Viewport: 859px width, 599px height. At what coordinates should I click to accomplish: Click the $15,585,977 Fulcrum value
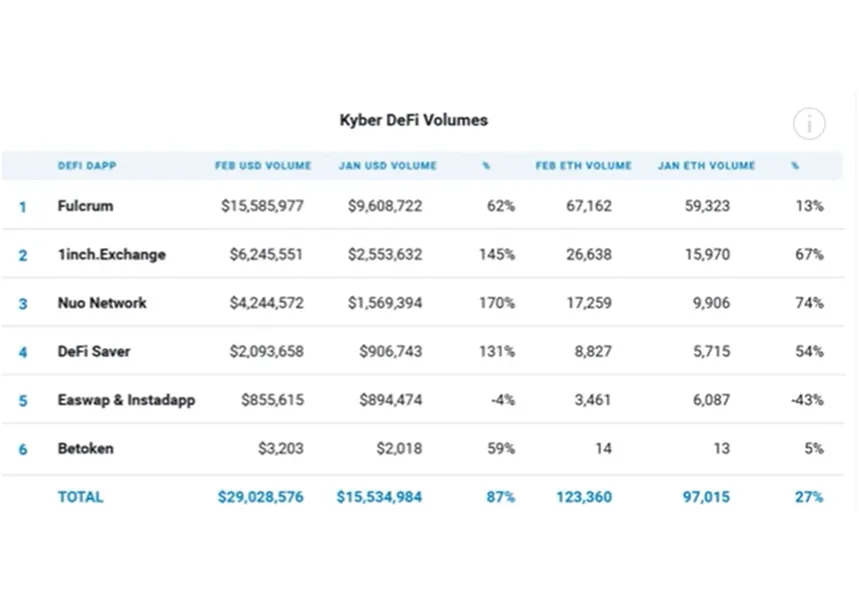pos(262,206)
